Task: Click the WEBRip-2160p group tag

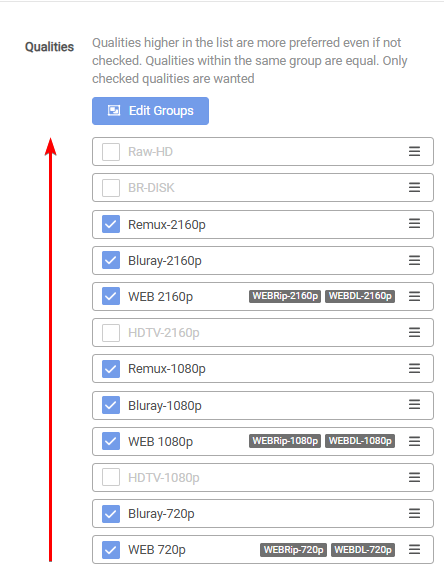Action: 285,296
